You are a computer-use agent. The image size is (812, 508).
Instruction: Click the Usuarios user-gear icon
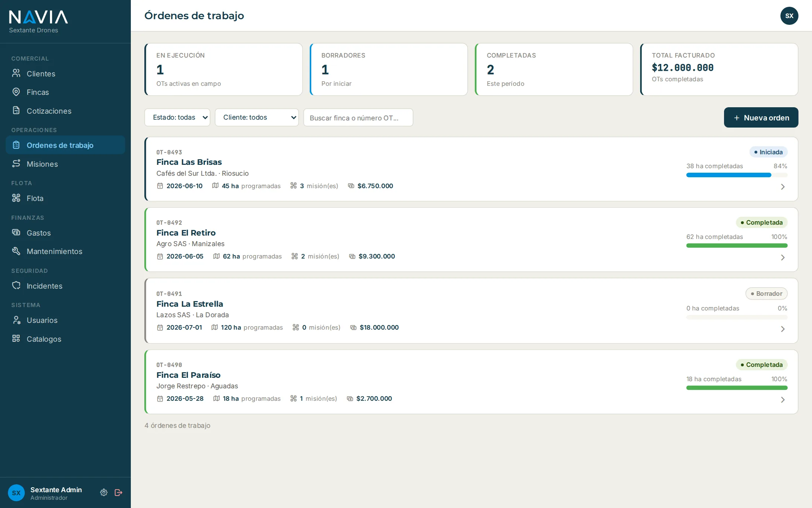coord(16,320)
